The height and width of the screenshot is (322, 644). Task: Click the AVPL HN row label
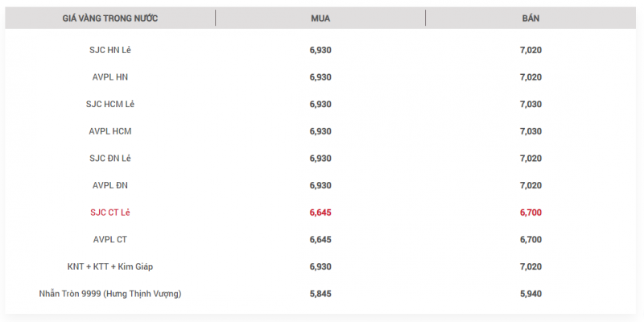109,77
